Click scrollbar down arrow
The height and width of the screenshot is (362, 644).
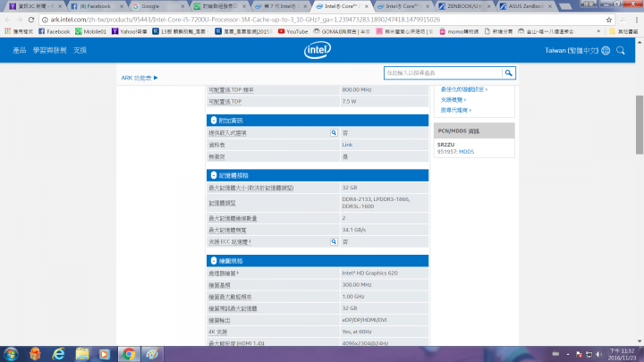[640, 341]
